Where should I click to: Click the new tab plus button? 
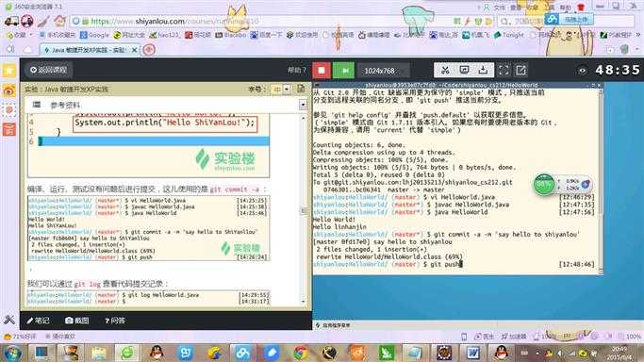[149, 50]
